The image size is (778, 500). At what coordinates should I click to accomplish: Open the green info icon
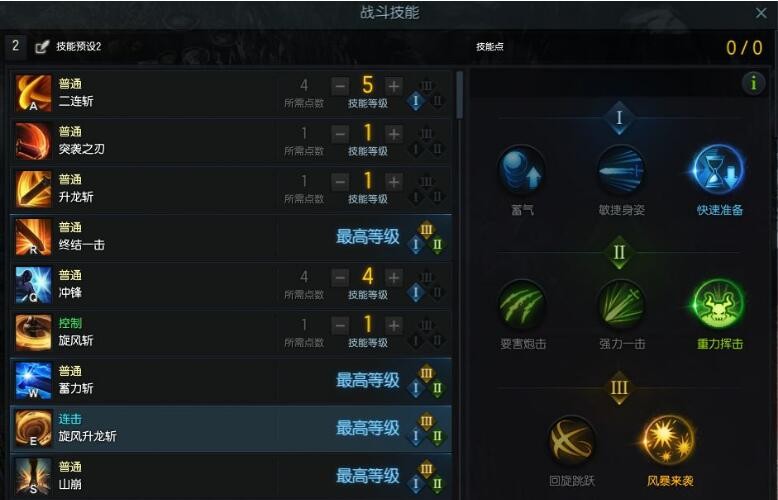[753, 83]
